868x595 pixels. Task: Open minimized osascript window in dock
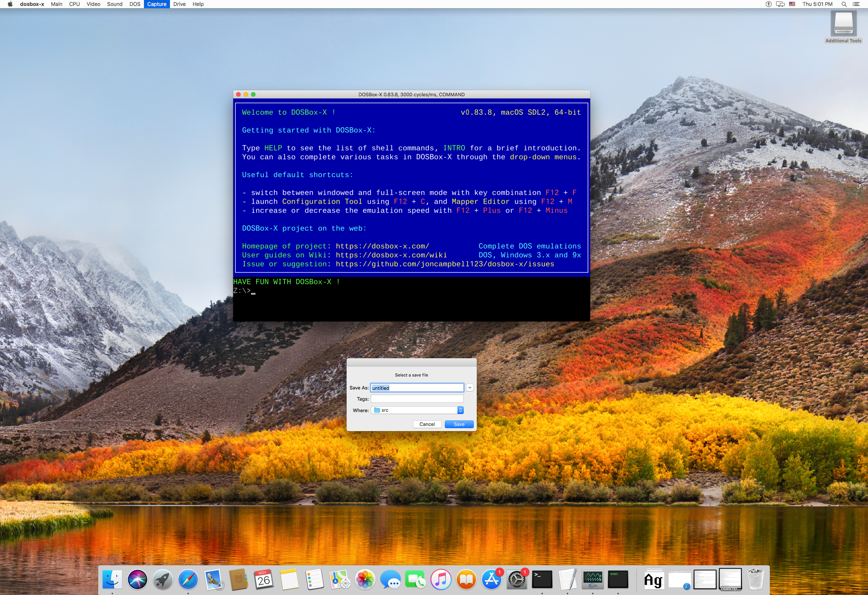(x=730, y=580)
